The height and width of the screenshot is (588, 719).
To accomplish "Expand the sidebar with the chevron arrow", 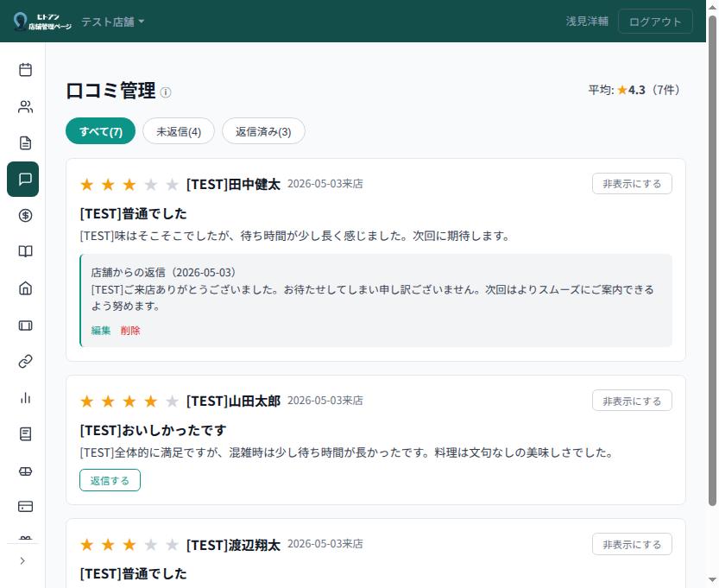I will coord(22,560).
